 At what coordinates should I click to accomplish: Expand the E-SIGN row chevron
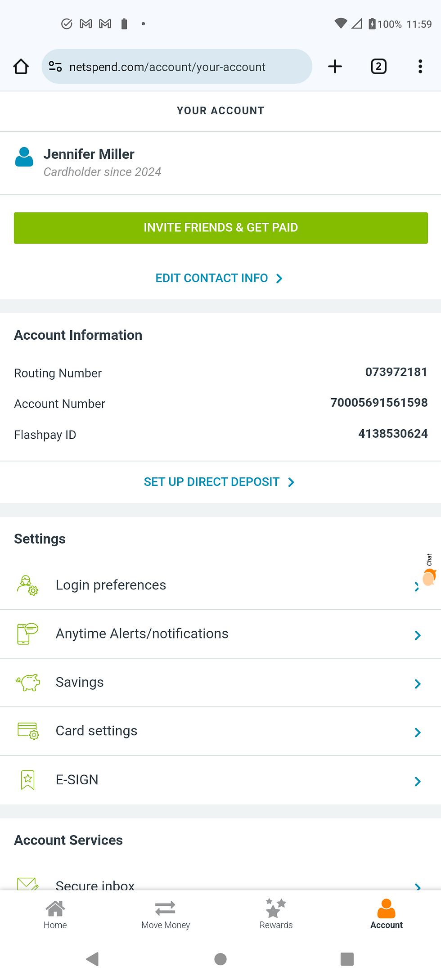(x=418, y=781)
